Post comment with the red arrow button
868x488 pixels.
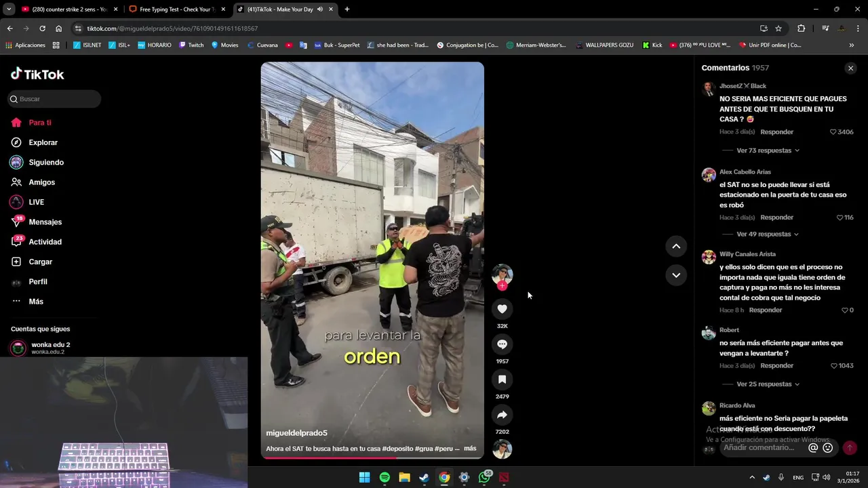click(849, 448)
